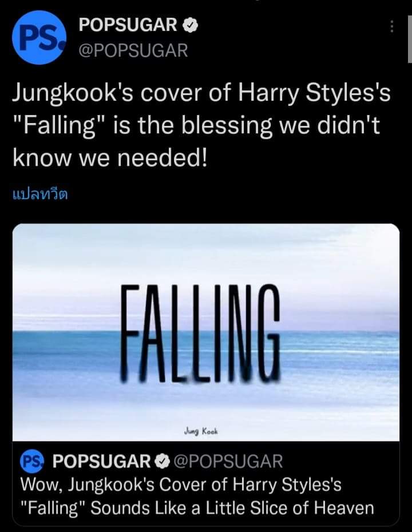The image size is (412, 532).
Task: Open the three-dot tweet options menu
Action: [391, 26]
